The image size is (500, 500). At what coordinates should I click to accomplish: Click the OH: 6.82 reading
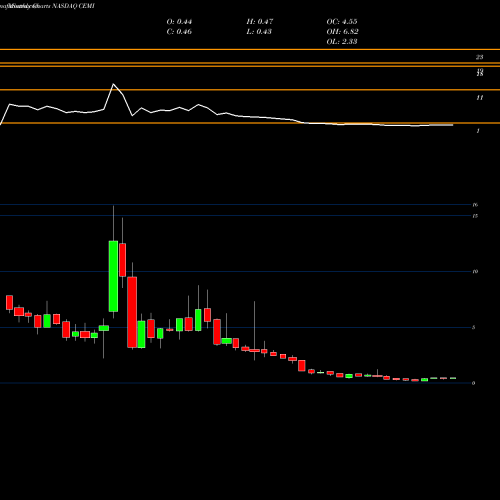pyautogui.click(x=342, y=32)
